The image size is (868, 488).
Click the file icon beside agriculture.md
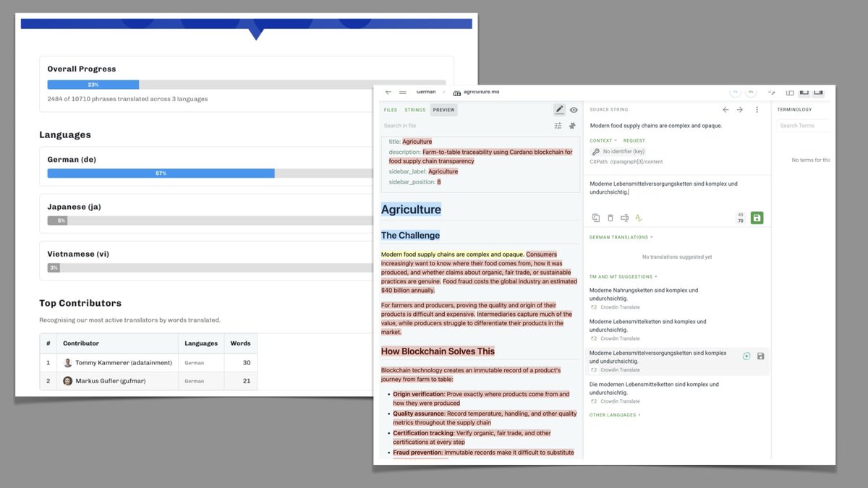tap(457, 93)
